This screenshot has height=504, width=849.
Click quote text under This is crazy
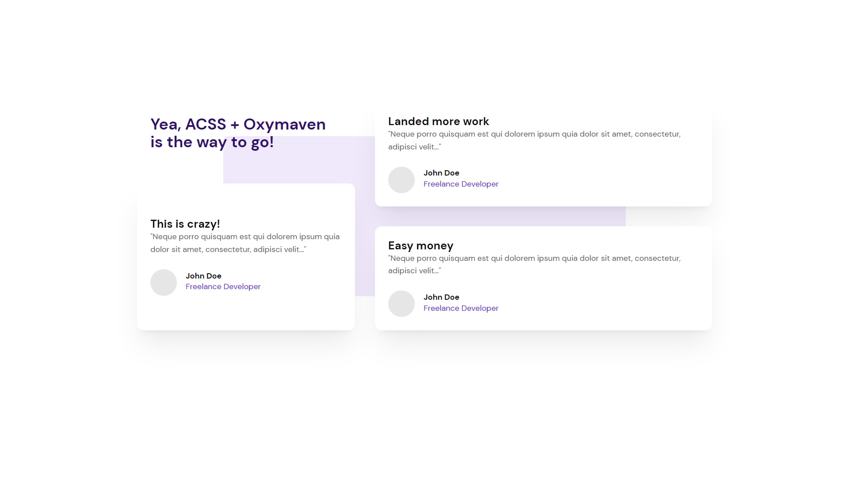245,243
